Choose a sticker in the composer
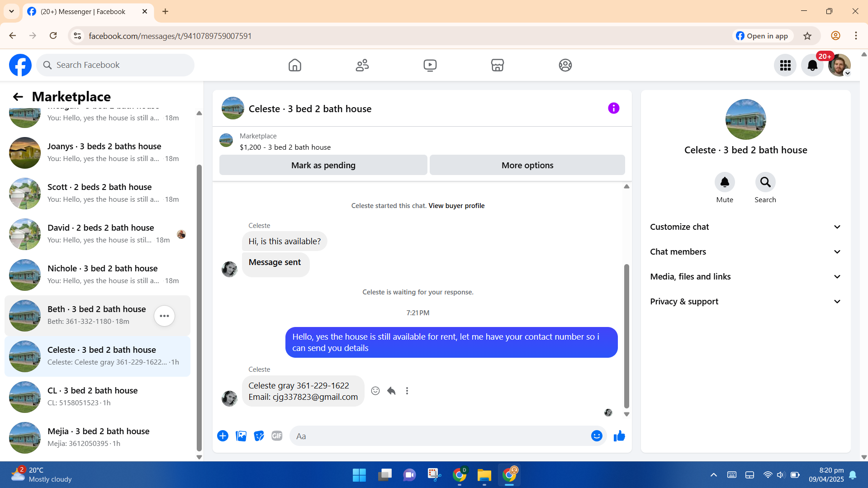Screen dimensions: 868x488 (259, 436)
